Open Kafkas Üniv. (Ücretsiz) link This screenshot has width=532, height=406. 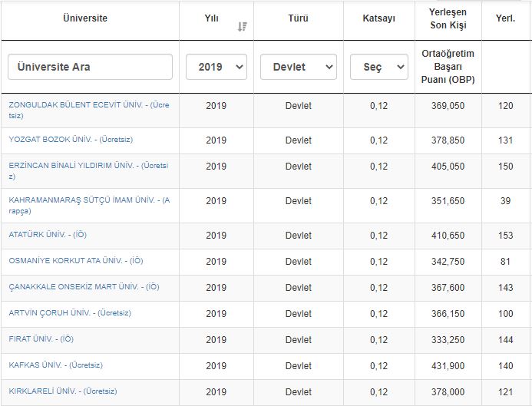click(x=55, y=365)
